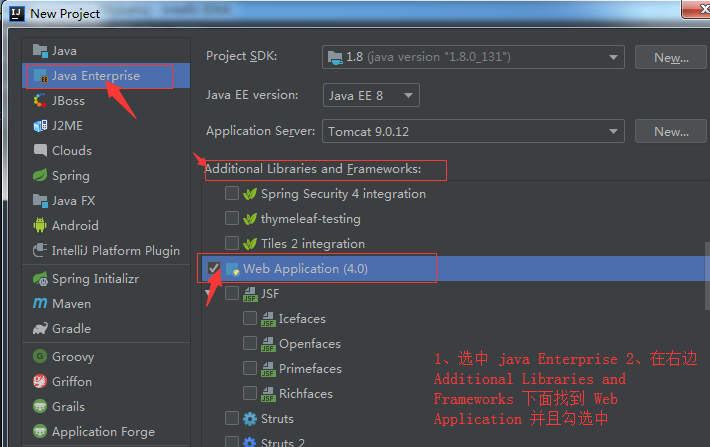Click the frameworks list vertical scrollbar
Image resolution: width=710 pixels, height=447 pixels.
click(x=707, y=276)
